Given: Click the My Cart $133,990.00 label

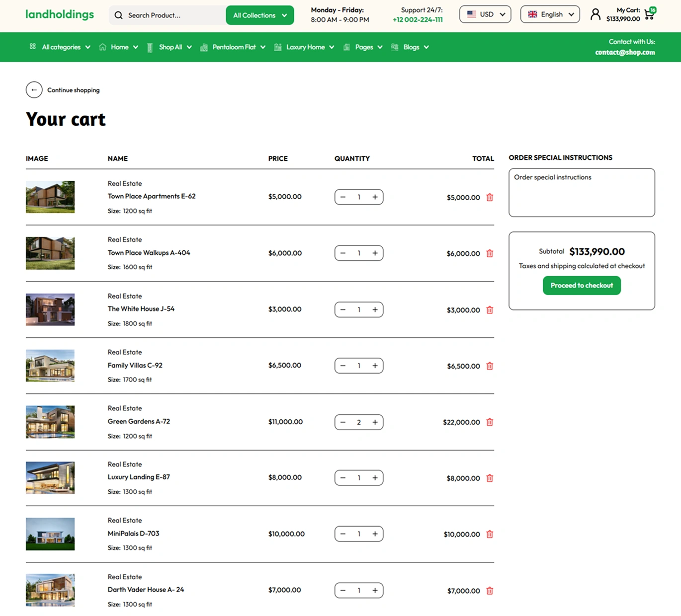Looking at the screenshot, I should click(x=623, y=14).
